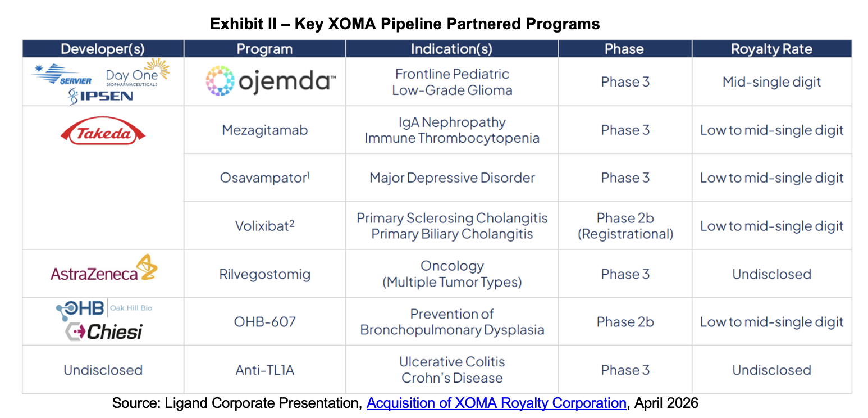Select the OHB-607 program cell
The image size is (868, 418).
pos(264,322)
